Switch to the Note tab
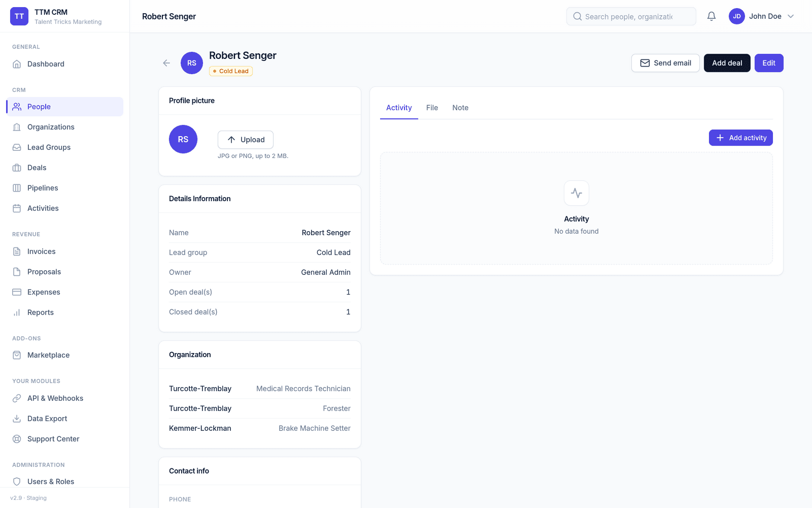The image size is (812, 508). click(x=460, y=108)
